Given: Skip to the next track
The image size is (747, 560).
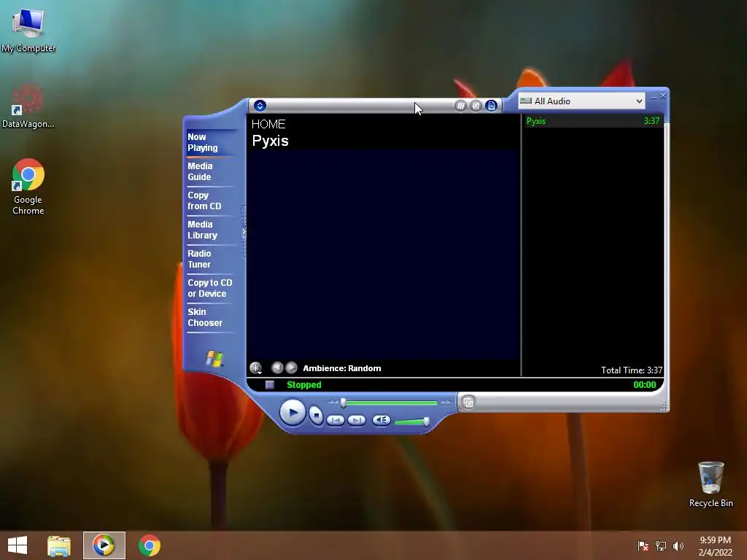Looking at the screenshot, I should pos(356,420).
